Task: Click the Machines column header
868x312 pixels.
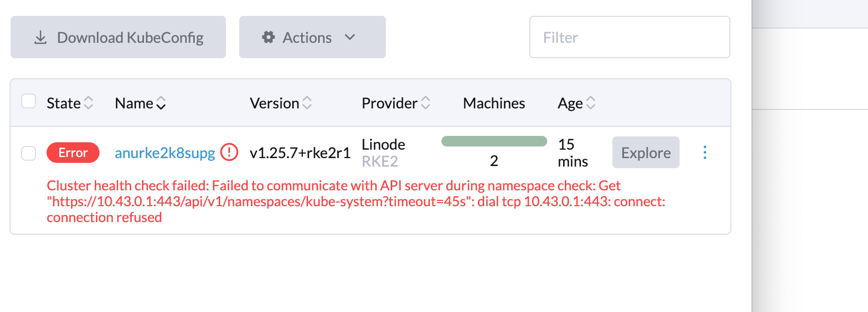Action: tap(493, 103)
